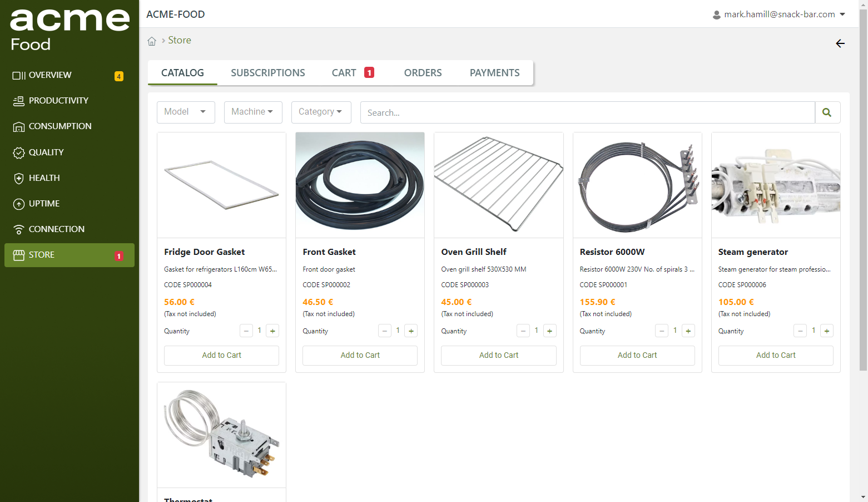Click the search magnifier button
The height and width of the screenshot is (502, 868).
point(827,112)
